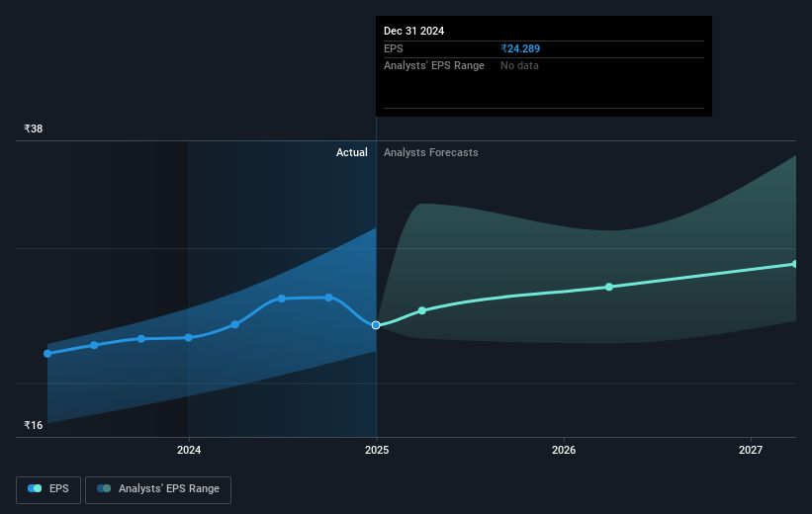812x514 pixels.
Task: Click the Dec 31 2024 tooltip date
Action: [x=413, y=31]
